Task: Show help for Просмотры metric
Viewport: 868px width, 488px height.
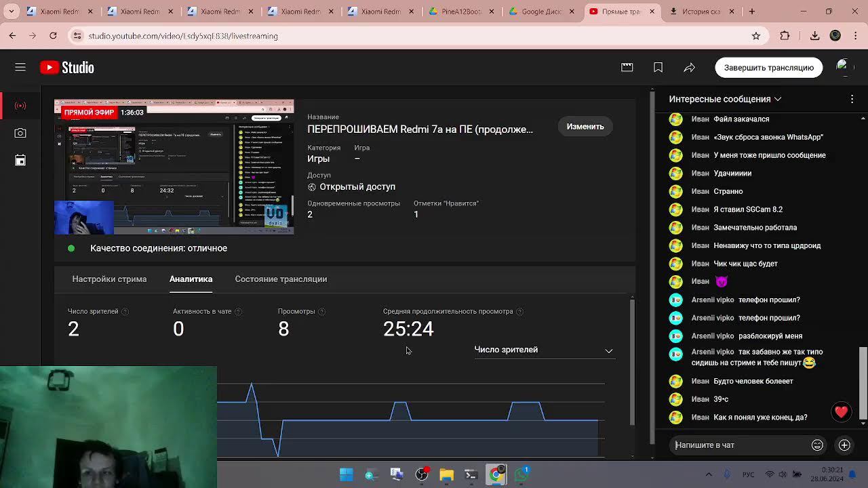Action: pos(321,312)
